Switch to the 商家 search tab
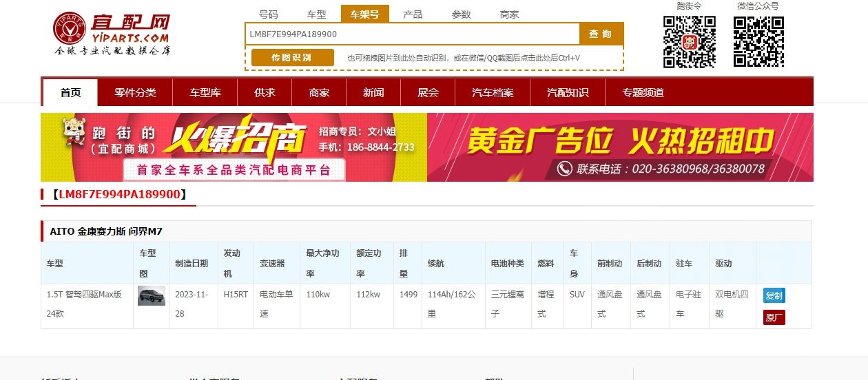Image resolution: width=868 pixels, height=380 pixels. [510, 14]
